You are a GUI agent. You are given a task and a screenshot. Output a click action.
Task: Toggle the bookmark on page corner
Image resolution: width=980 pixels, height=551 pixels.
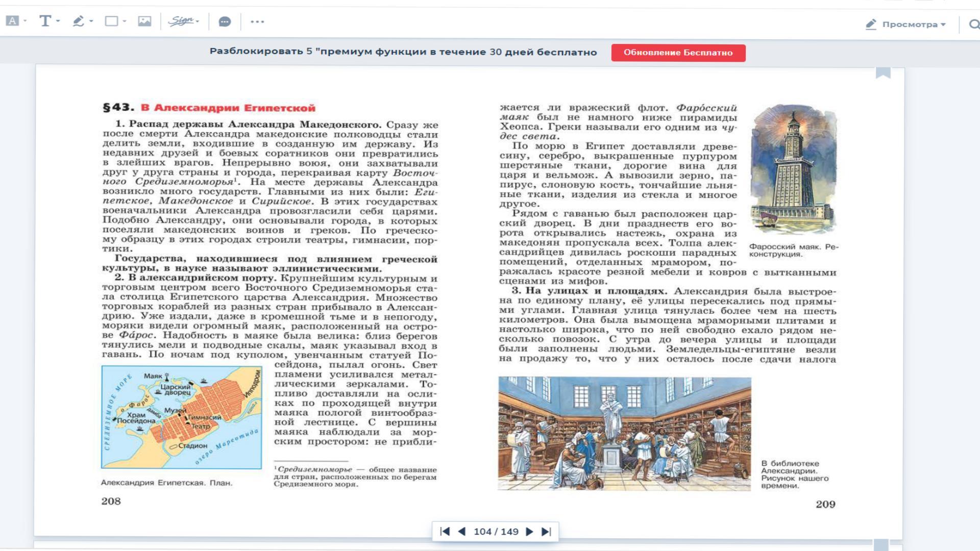click(883, 72)
